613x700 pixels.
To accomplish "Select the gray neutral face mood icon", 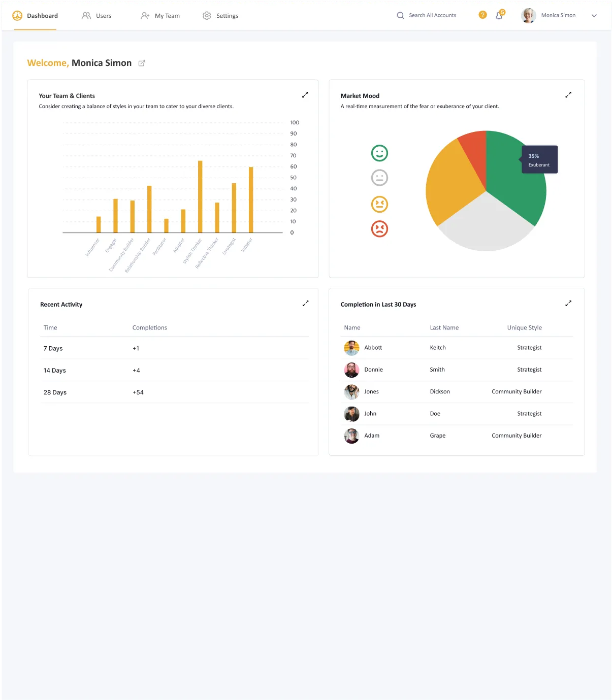I will [x=379, y=178].
